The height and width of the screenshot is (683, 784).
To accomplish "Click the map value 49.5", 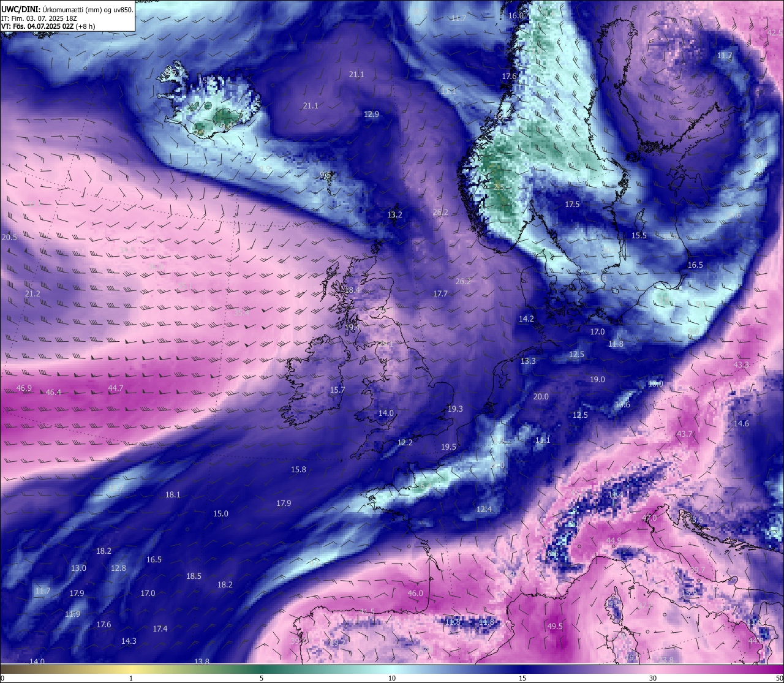I will point(555,627).
